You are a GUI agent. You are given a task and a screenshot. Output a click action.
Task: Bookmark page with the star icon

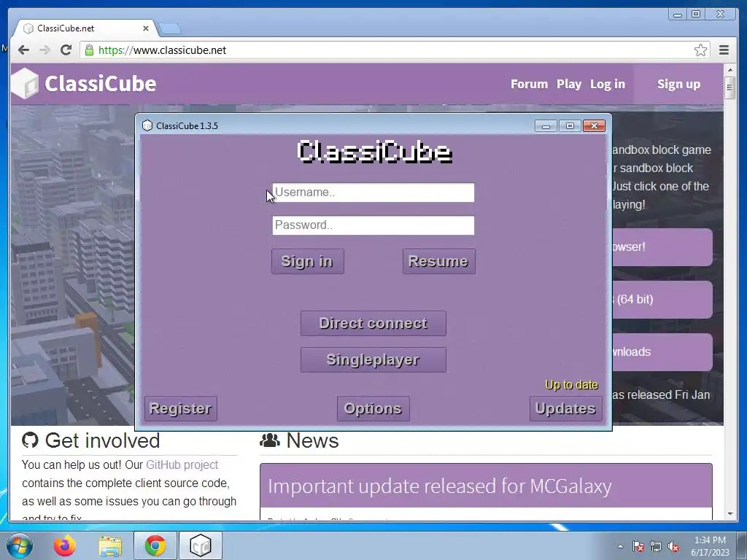click(x=700, y=50)
